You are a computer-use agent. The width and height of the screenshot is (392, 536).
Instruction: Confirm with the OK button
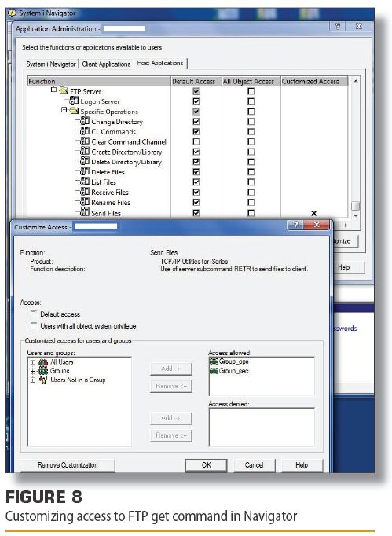[206, 465]
